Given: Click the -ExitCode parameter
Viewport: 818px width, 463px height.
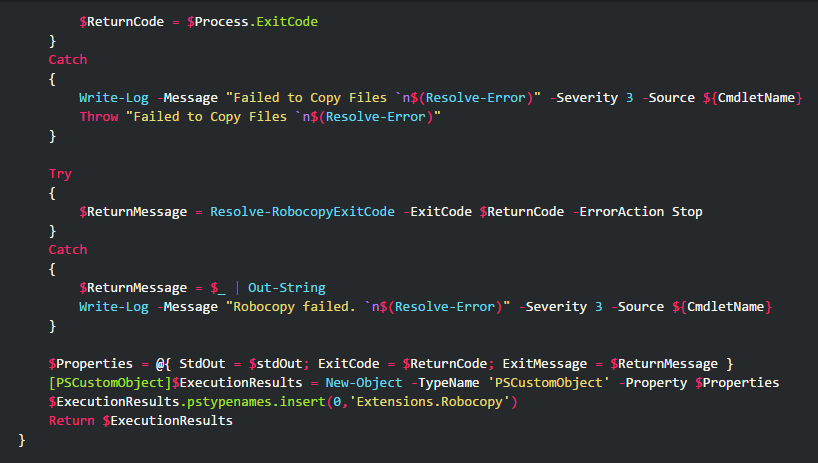Looking at the screenshot, I should point(437,212).
